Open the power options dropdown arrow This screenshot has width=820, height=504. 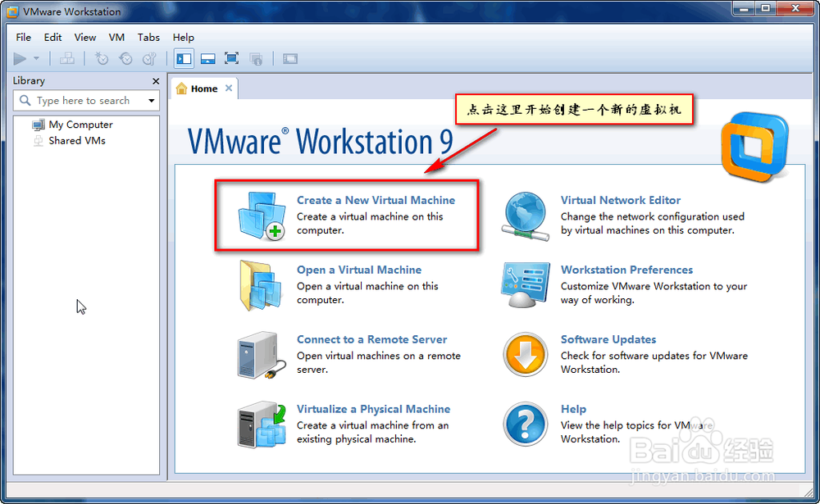tap(36, 58)
